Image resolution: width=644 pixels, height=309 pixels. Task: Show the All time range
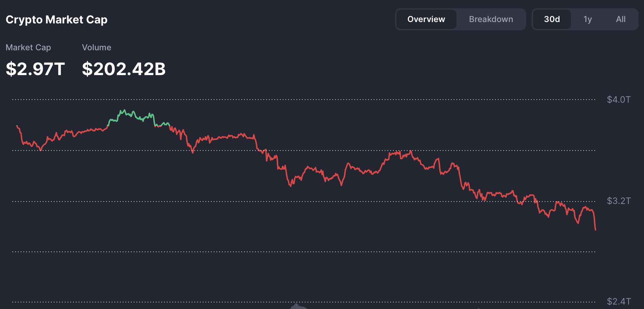point(621,19)
